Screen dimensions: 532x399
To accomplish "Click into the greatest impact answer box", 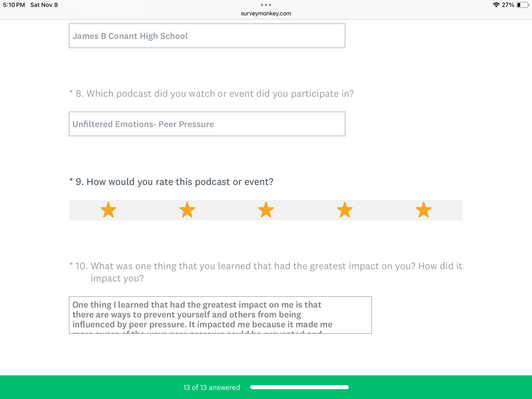I will click(x=220, y=315).
